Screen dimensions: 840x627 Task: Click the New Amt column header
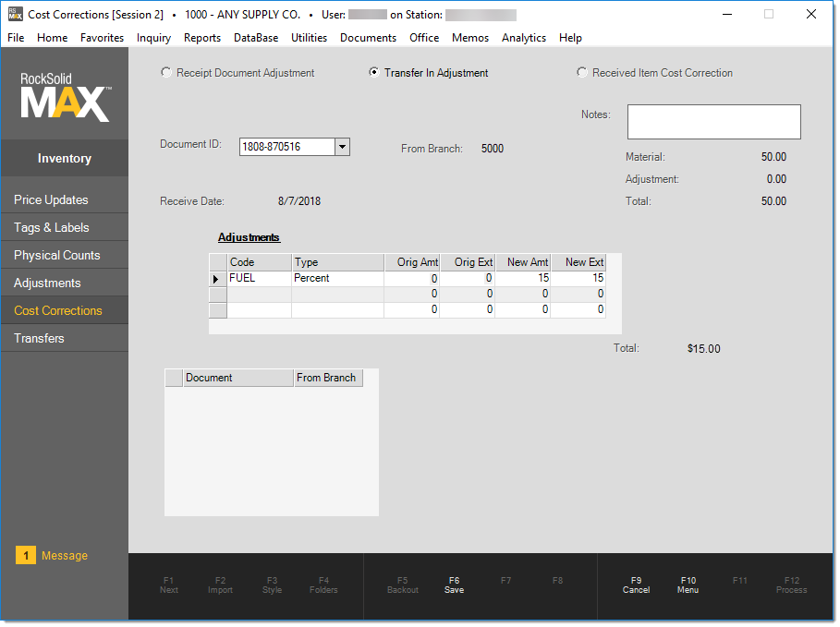[x=523, y=262]
